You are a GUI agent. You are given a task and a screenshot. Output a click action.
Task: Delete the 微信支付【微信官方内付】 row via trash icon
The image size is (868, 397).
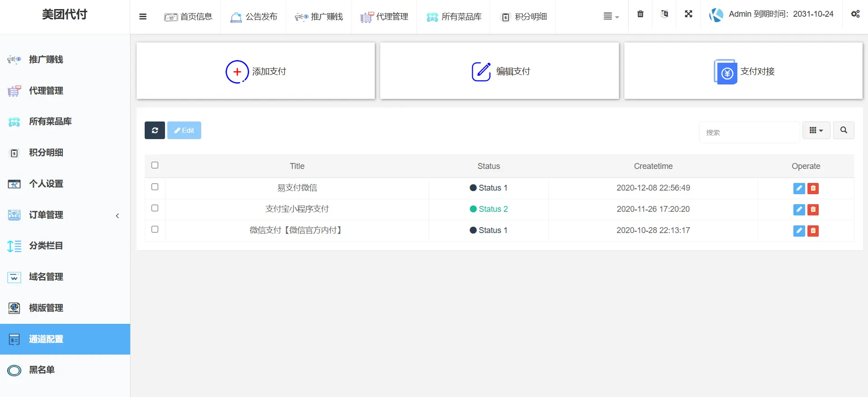[x=813, y=231]
